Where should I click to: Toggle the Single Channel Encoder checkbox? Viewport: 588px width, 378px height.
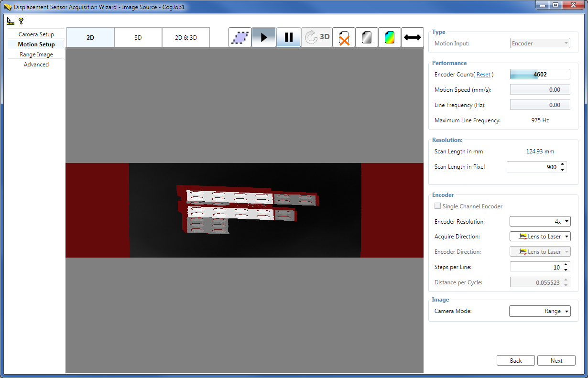[437, 205]
